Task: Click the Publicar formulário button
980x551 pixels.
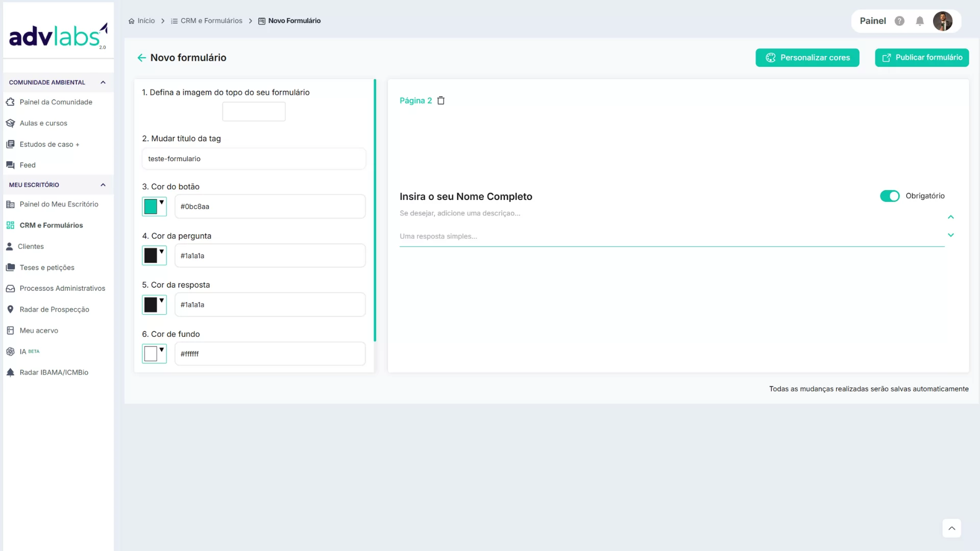Action: [922, 58]
